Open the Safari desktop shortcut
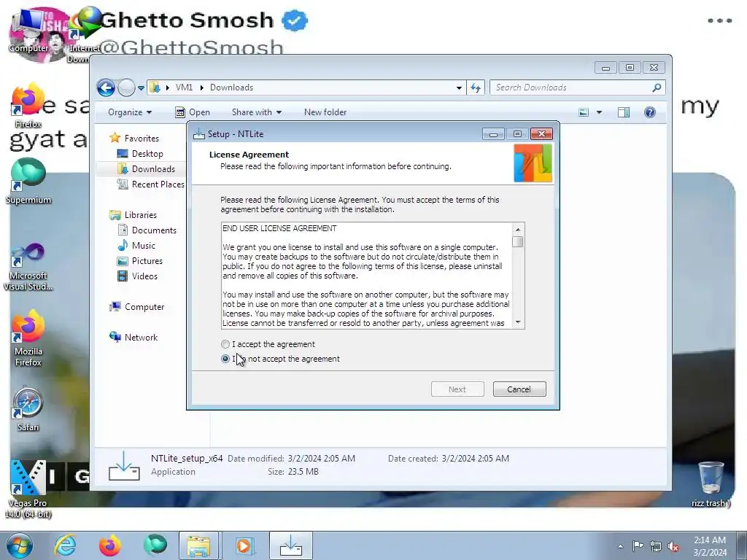Image resolution: width=747 pixels, height=560 pixels. [x=28, y=410]
